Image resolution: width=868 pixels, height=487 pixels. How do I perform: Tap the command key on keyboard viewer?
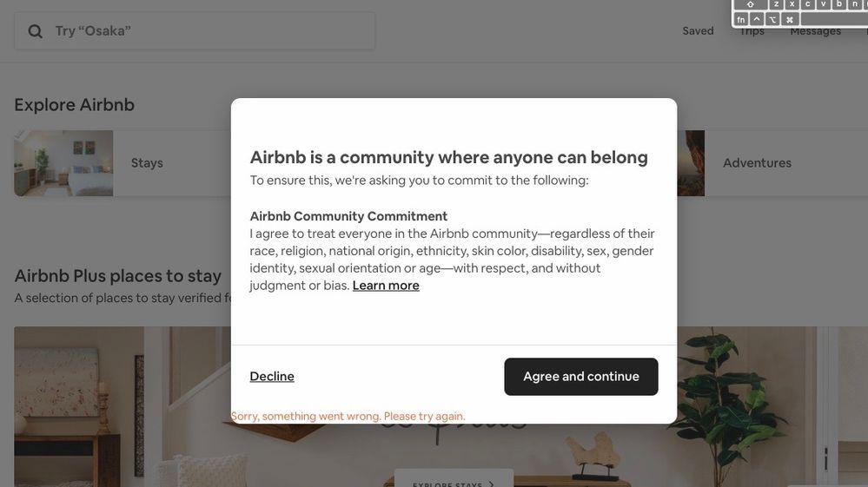(x=790, y=19)
